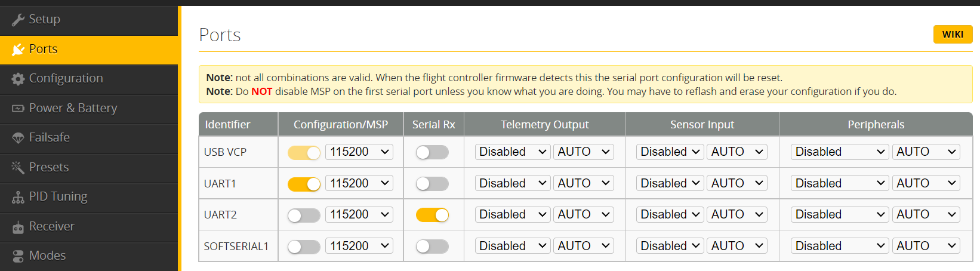Image resolution: width=980 pixels, height=271 pixels.
Task: Click the Power & Battery icon
Action: point(18,108)
